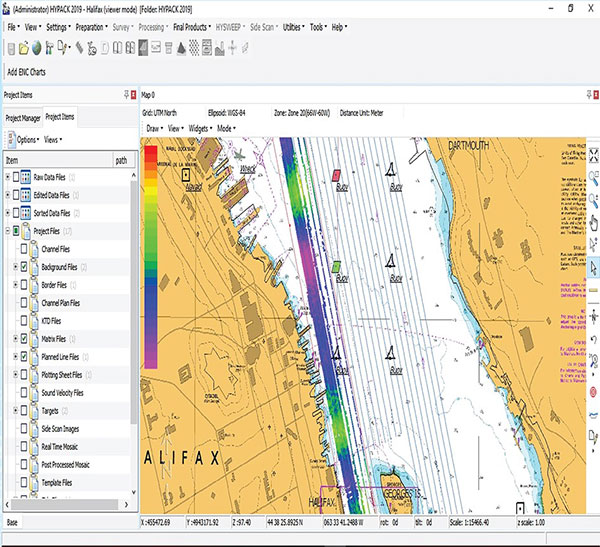Image resolution: width=600 pixels, height=547 pixels.
Task: Click the Tools menu button
Action: click(x=318, y=27)
